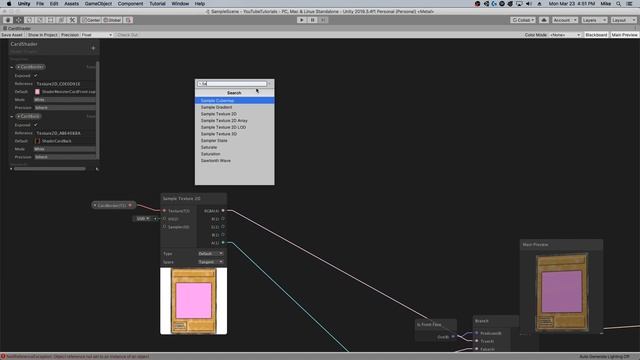This screenshot has height=360, width=640.
Task: Select the Rotate tool in toolbar
Action: [x=29, y=20]
